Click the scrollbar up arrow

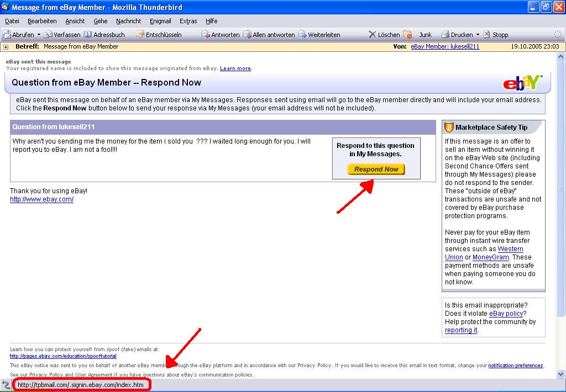point(560,57)
